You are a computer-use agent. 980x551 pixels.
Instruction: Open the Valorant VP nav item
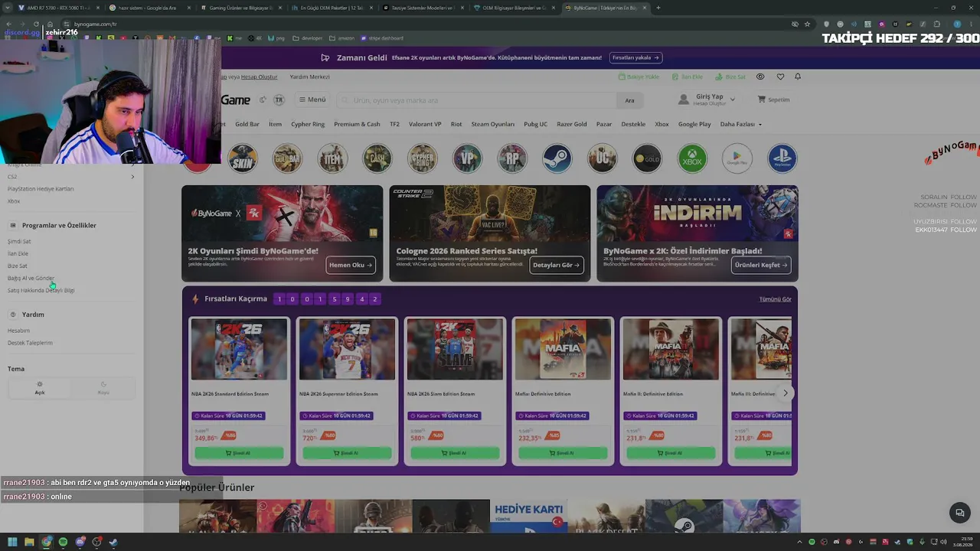point(425,124)
